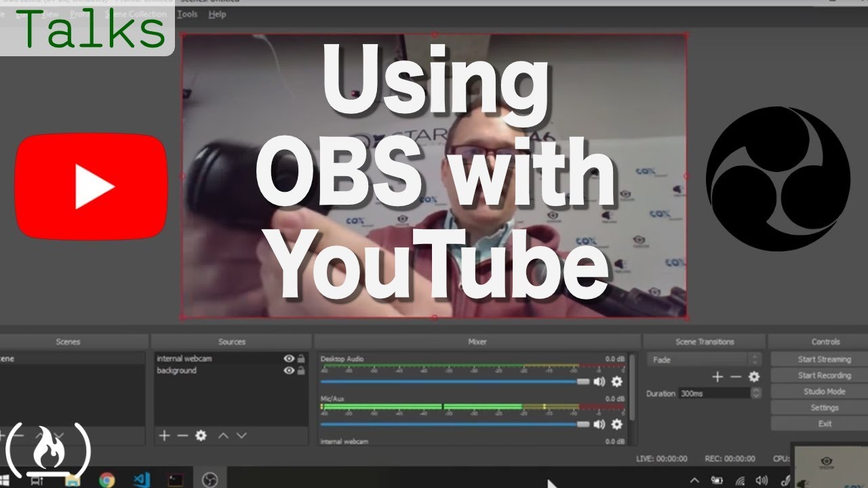The width and height of the screenshot is (868, 488).
Task: Open Google Chrome from the taskbar
Action: click(x=106, y=480)
